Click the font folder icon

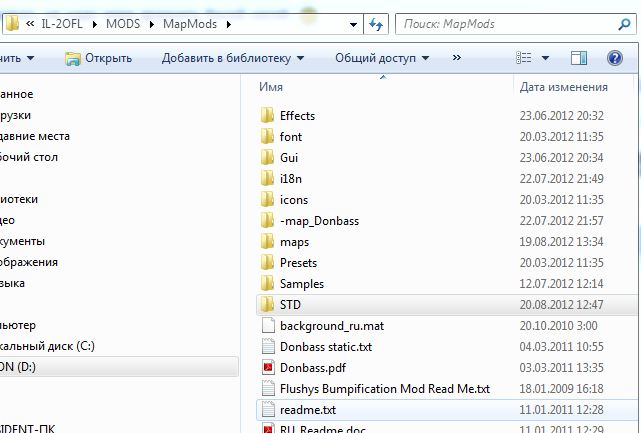click(267, 136)
